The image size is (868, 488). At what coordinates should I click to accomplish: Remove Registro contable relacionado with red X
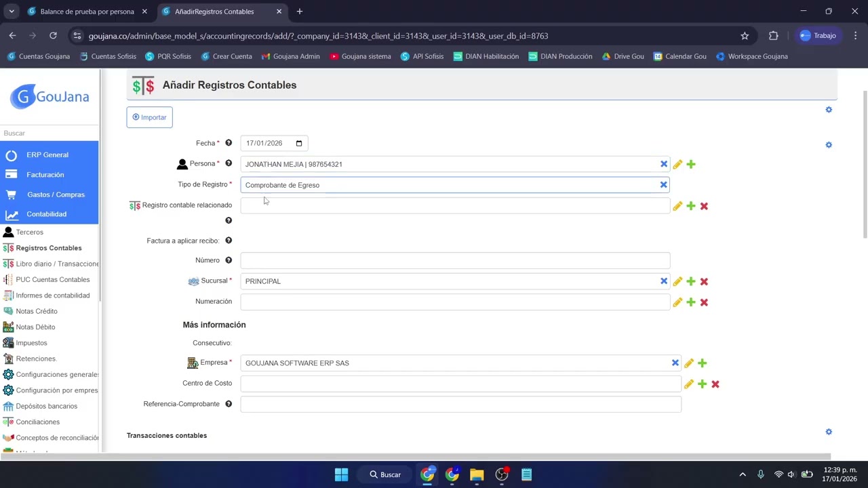coord(704,206)
